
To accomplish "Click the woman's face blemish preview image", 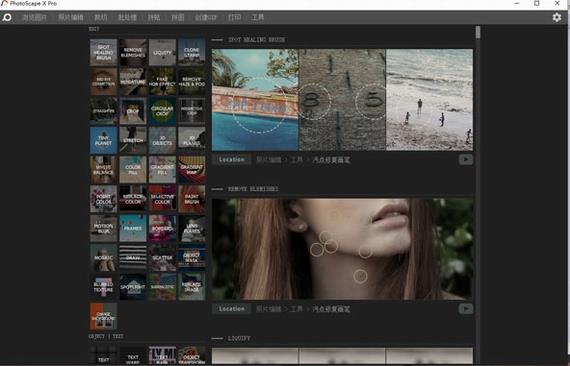I will coord(342,249).
